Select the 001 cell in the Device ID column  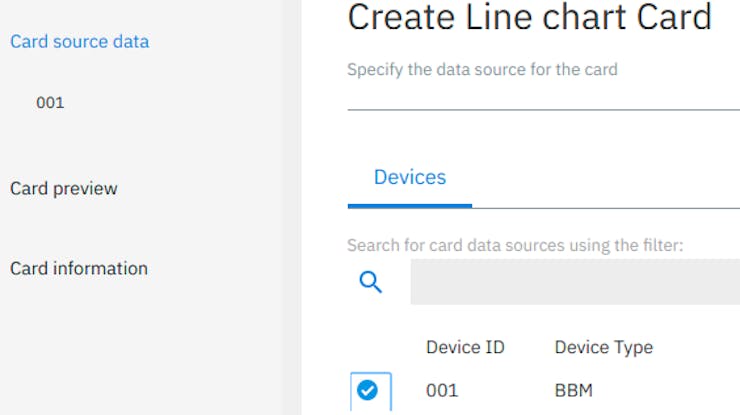[442, 391]
